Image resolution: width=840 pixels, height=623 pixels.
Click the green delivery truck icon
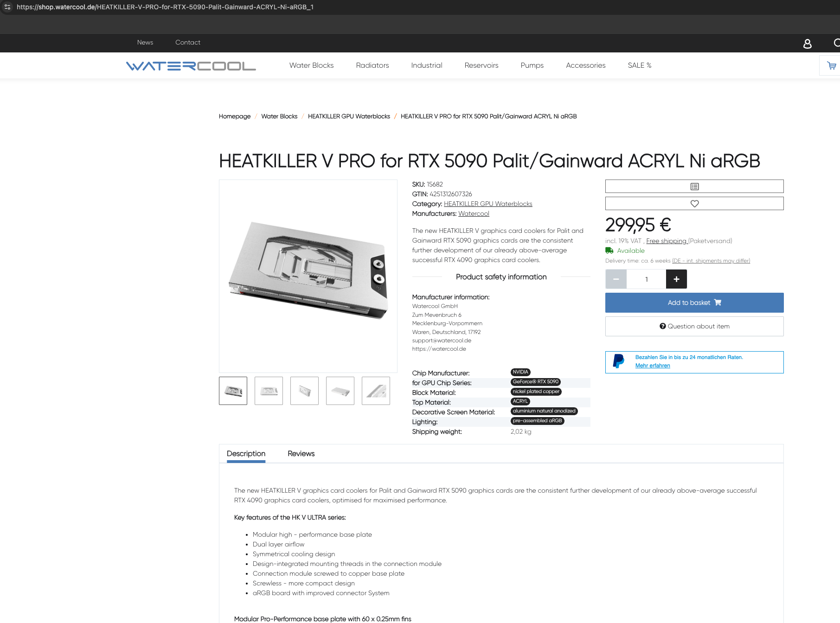[x=609, y=250]
